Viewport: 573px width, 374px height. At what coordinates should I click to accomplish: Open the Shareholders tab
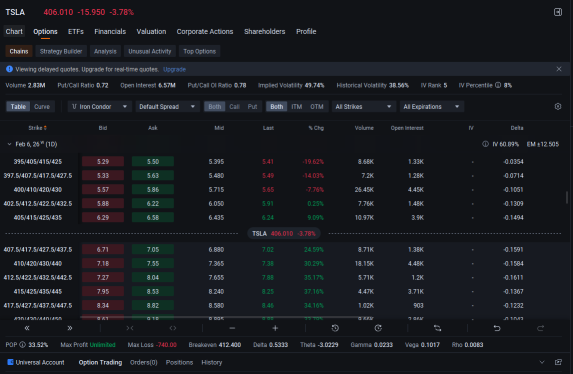click(x=265, y=31)
